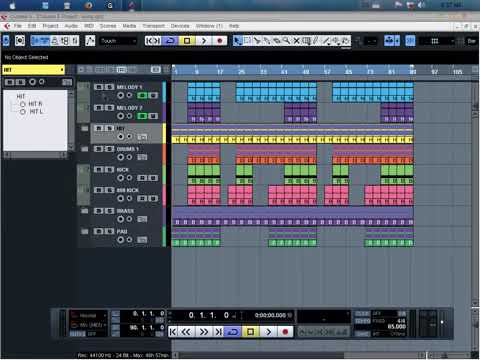The image size is (480, 360).
Task: Record-enable the DRUMS 1 track
Action: pos(121,157)
